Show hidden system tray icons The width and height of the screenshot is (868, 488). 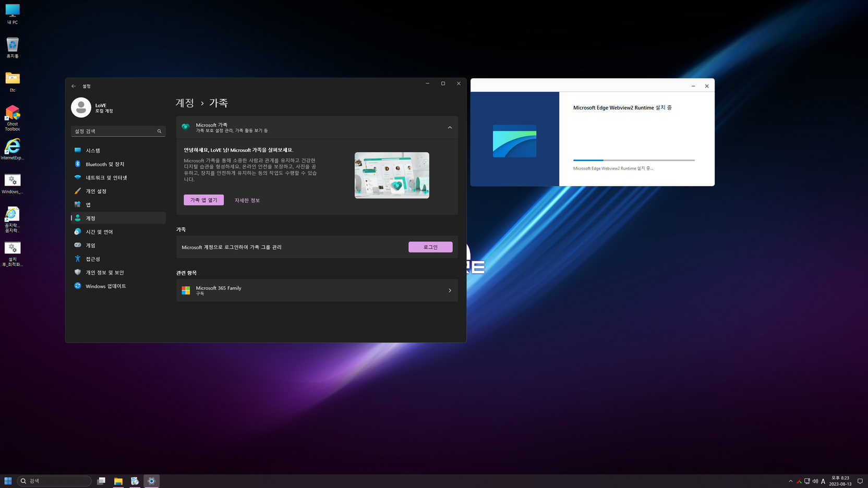tap(791, 481)
